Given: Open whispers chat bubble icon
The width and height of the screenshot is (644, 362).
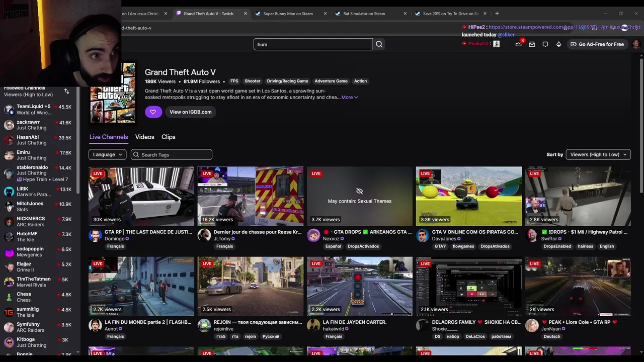Looking at the screenshot, I should coord(545,44).
